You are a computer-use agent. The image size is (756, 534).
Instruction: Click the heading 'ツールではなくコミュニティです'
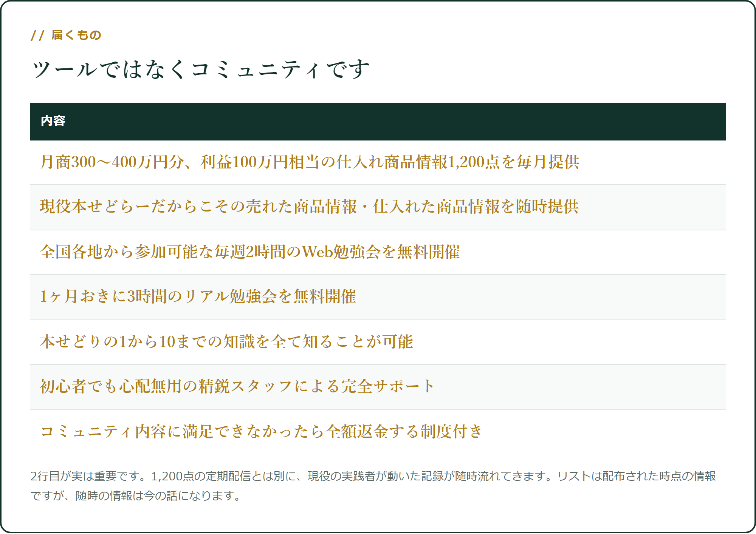[x=200, y=69]
